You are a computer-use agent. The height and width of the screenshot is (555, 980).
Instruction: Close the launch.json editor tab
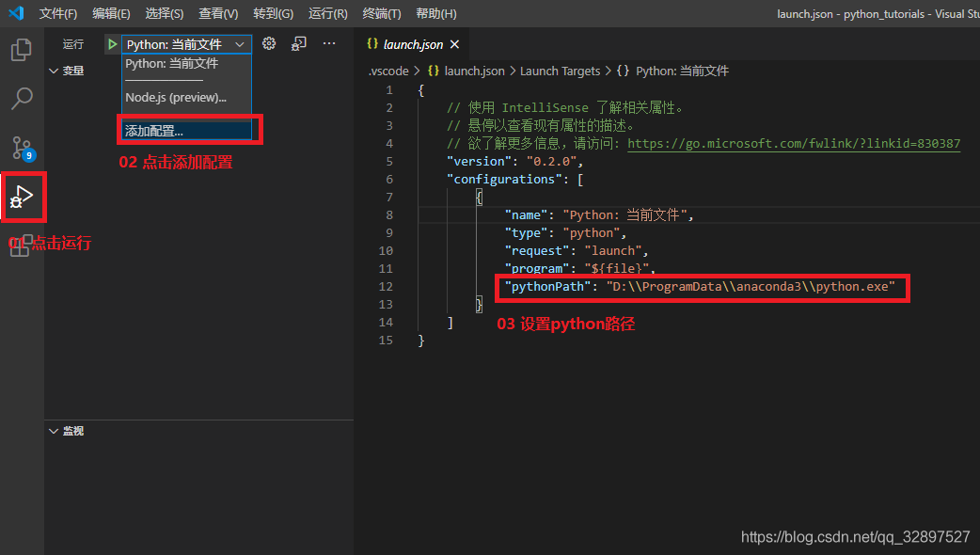click(454, 44)
